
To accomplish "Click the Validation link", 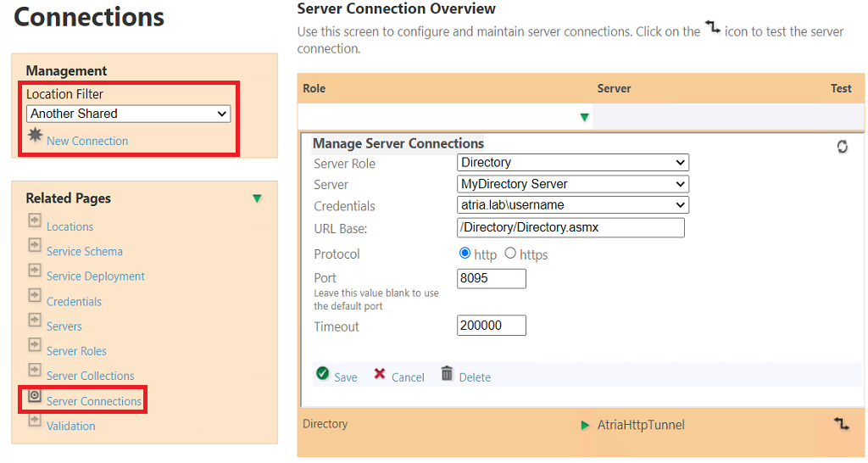I will [x=70, y=426].
